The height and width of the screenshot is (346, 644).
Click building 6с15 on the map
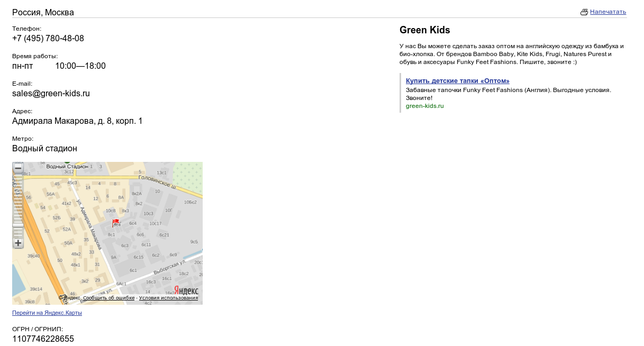139,257
